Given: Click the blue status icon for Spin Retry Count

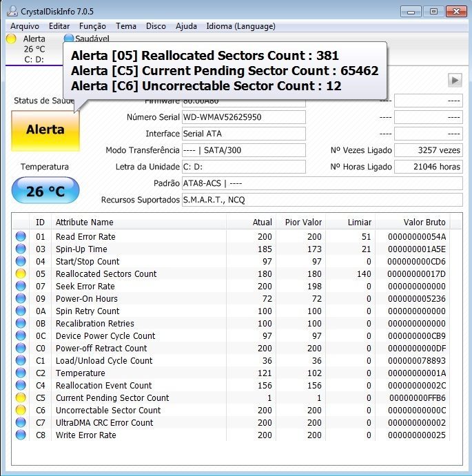Looking at the screenshot, I should 21,311.
